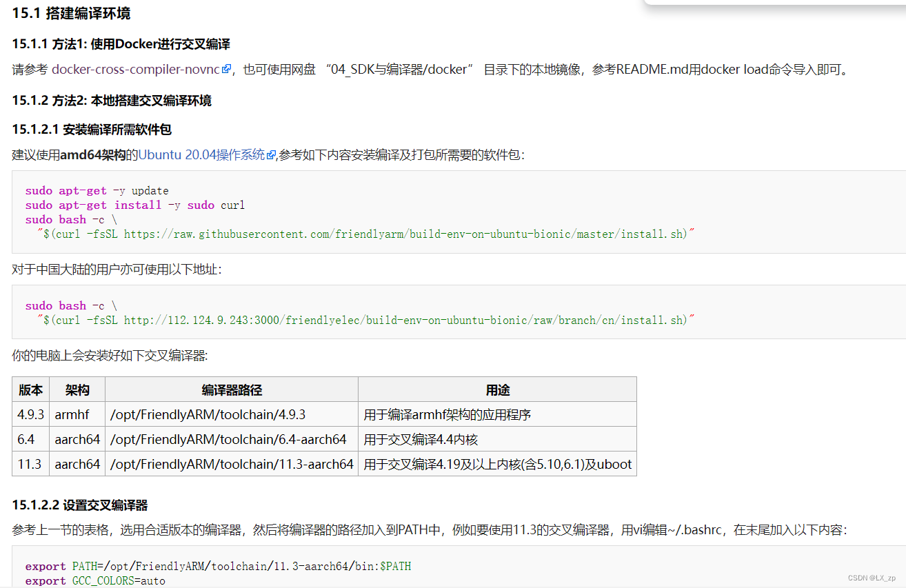
Task: Click version cell 6.4
Action: [x=30, y=439]
